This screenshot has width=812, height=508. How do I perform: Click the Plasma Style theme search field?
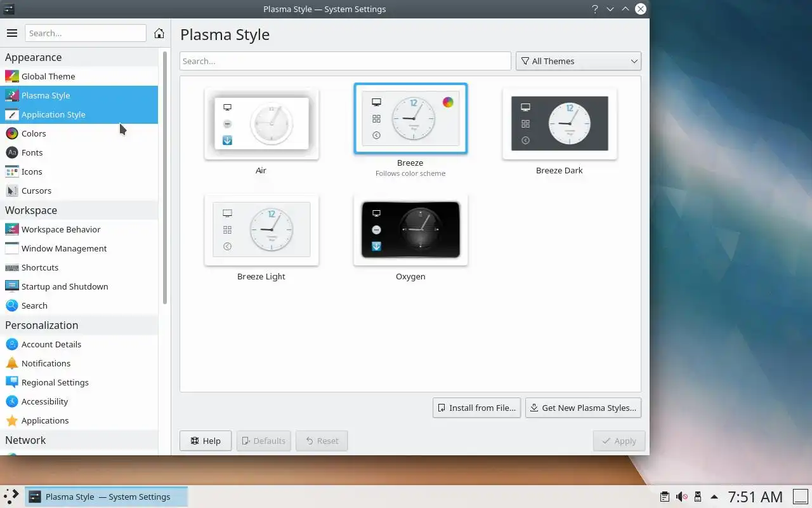pyautogui.click(x=345, y=61)
